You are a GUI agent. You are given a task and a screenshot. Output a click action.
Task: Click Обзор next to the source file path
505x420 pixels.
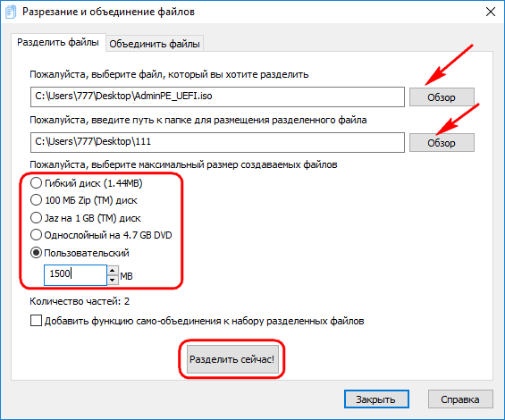click(x=442, y=97)
